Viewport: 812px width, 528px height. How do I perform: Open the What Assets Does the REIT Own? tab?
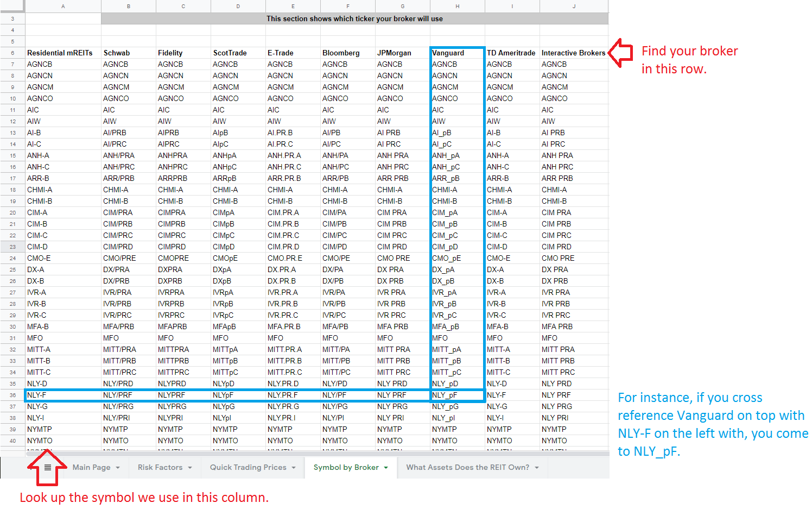point(468,467)
